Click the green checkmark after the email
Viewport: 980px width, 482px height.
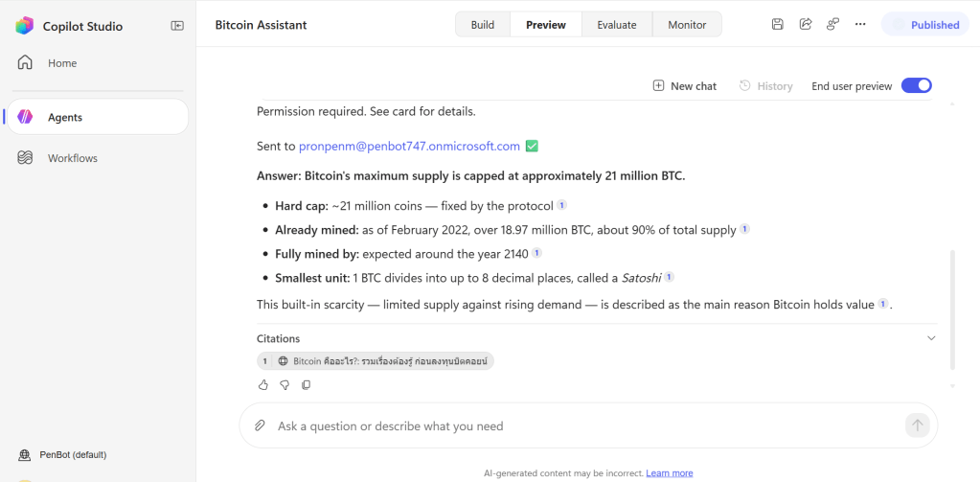[532, 147]
